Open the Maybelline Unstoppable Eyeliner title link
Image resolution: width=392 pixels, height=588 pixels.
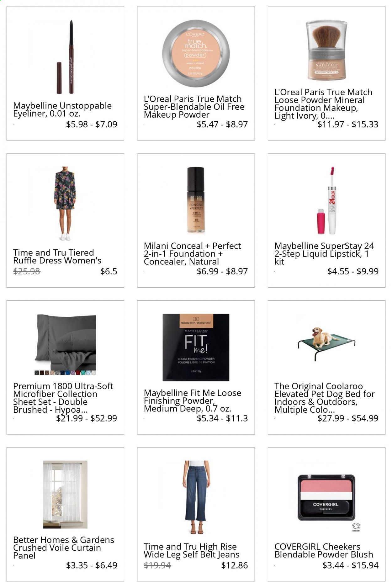click(x=62, y=109)
